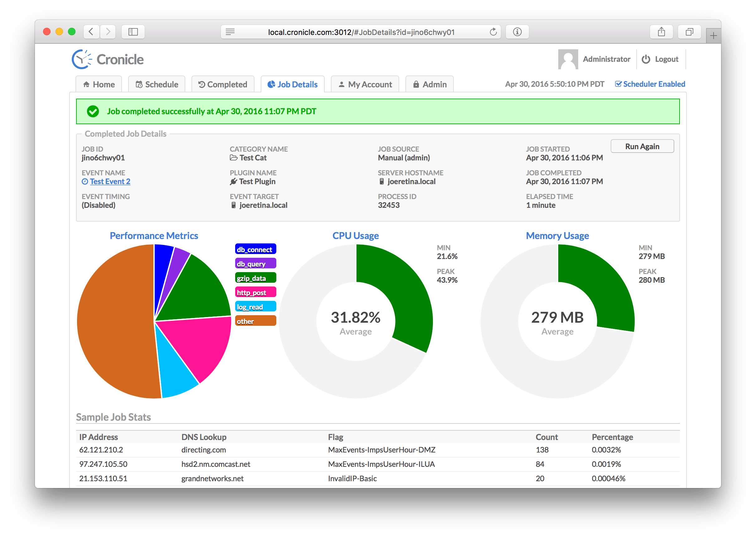Toggle the Scheduler Enabled checkbox

click(x=619, y=84)
